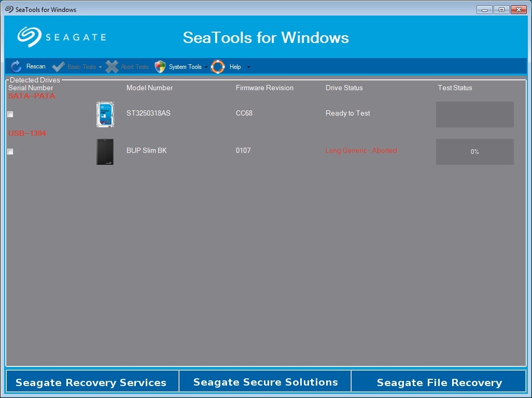Image resolution: width=532 pixels, height=398 pixels.
Task: Click the Model Number column header
Action: 150,88
